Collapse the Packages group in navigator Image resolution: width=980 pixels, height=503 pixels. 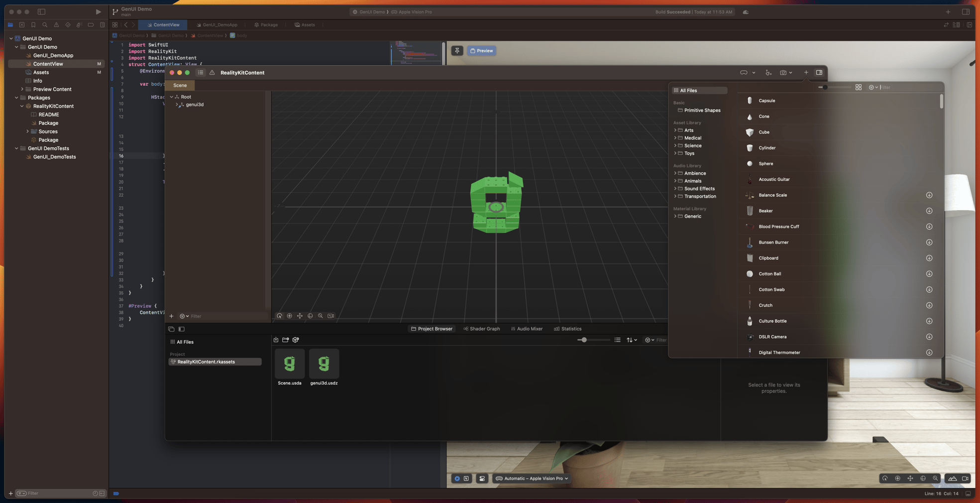tap(16, 98)
